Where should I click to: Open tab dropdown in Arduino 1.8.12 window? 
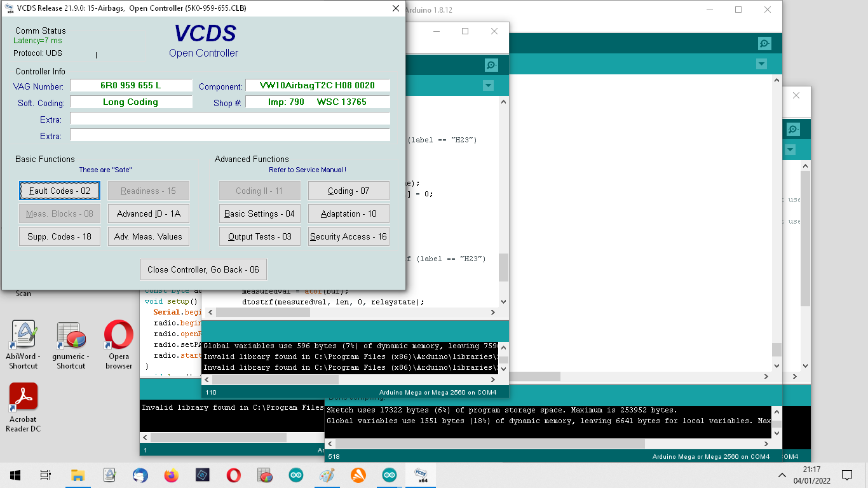coord(761,64)
